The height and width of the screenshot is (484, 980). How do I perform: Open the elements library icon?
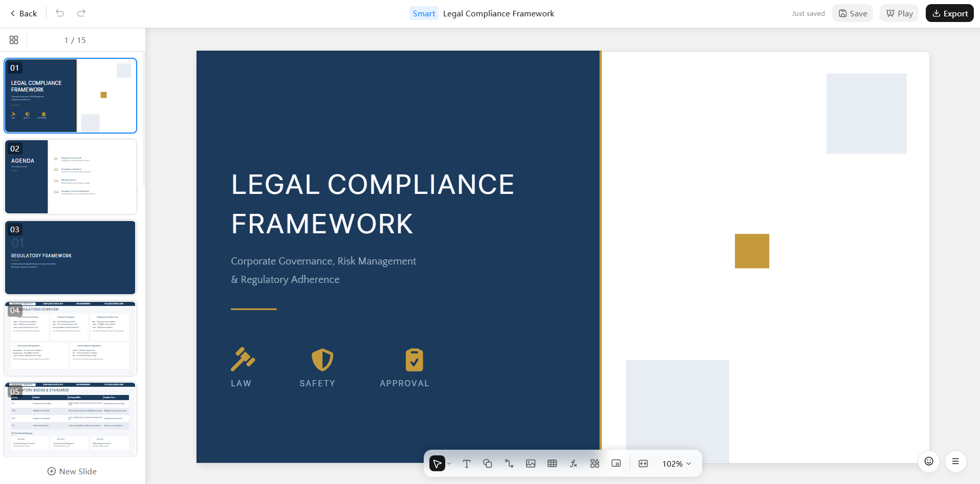595,464
